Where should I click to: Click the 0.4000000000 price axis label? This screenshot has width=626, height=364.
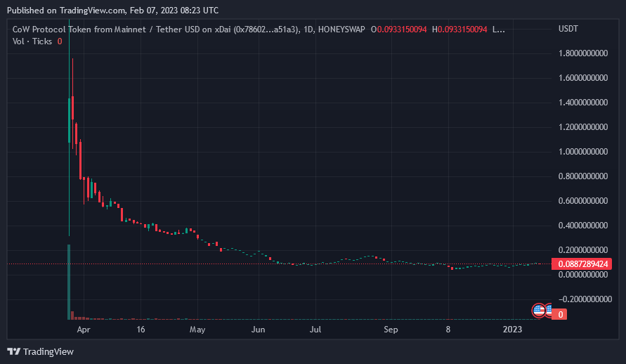tap(583, 226)
